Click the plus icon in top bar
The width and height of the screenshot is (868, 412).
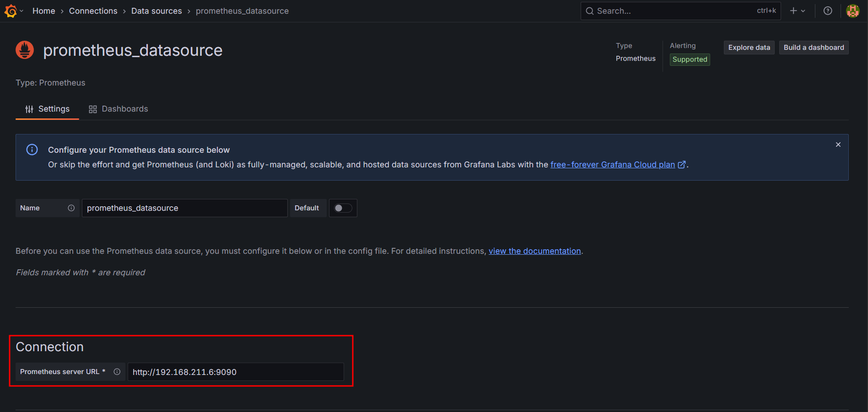click(793, 11)
